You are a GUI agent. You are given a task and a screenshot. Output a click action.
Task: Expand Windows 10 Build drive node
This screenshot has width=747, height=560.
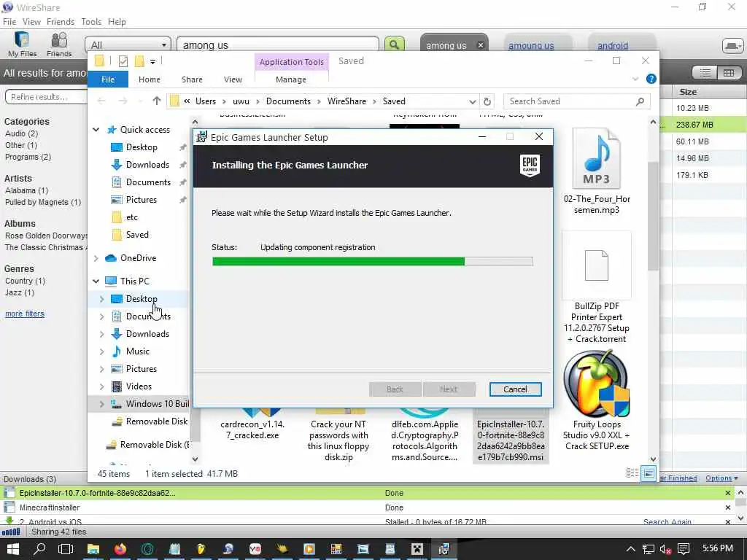[101, 404]
